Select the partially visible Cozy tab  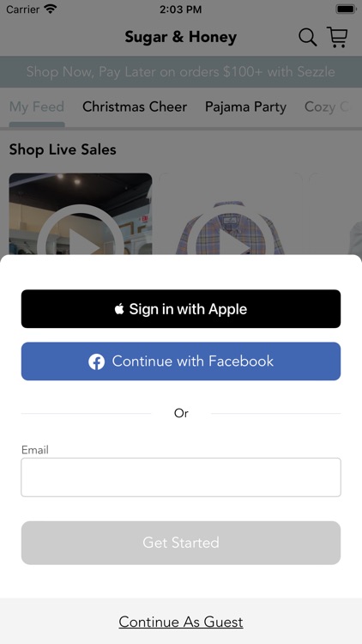pyautogui.click(x=328, y=106)
